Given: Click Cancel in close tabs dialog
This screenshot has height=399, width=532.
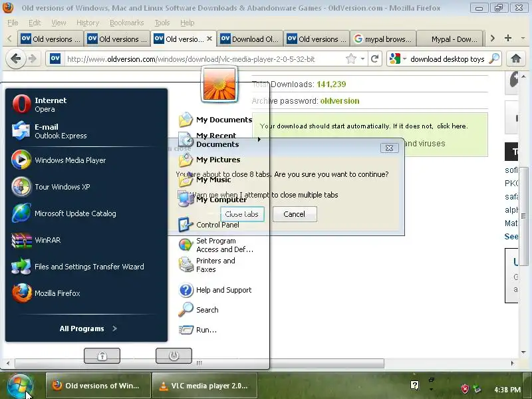Looking at the screenshot, I should (295, 214).
